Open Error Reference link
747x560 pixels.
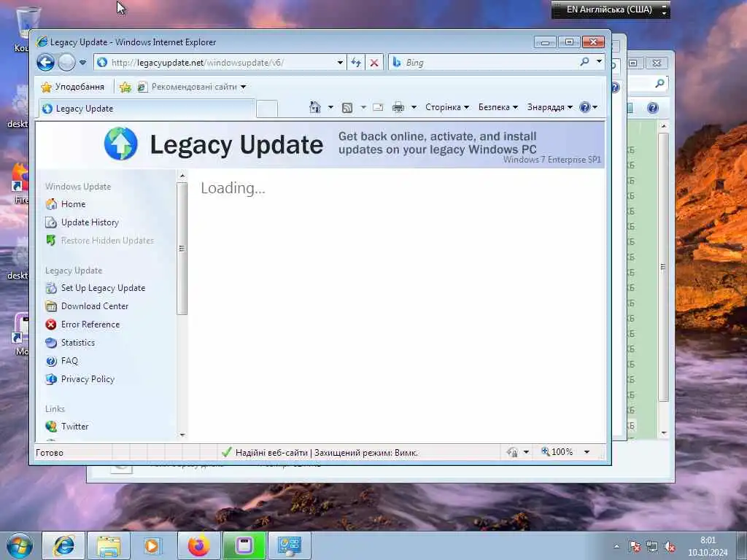coord(90,324)
